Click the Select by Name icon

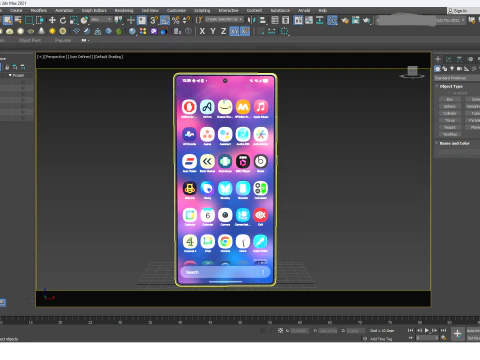pyautogui.click(x=18, y=20)
